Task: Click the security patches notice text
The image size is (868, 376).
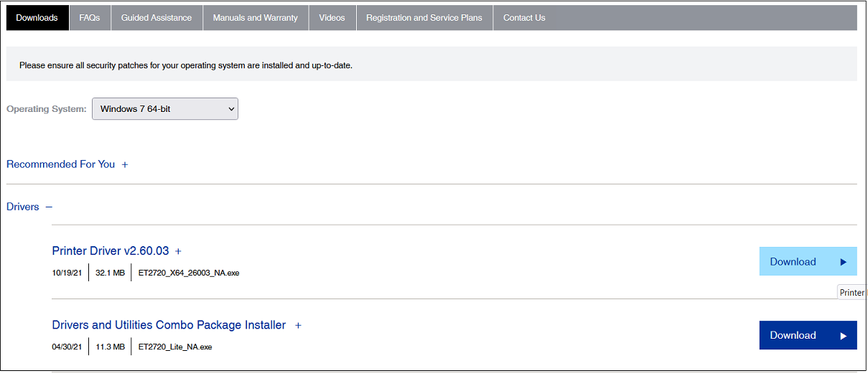Action: (x=186, y=65)
